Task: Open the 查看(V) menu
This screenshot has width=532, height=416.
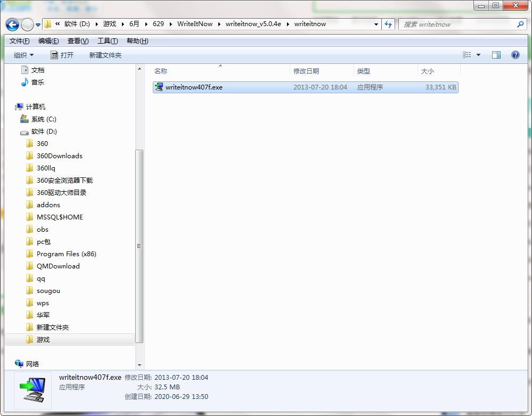Action: (78, 40)
